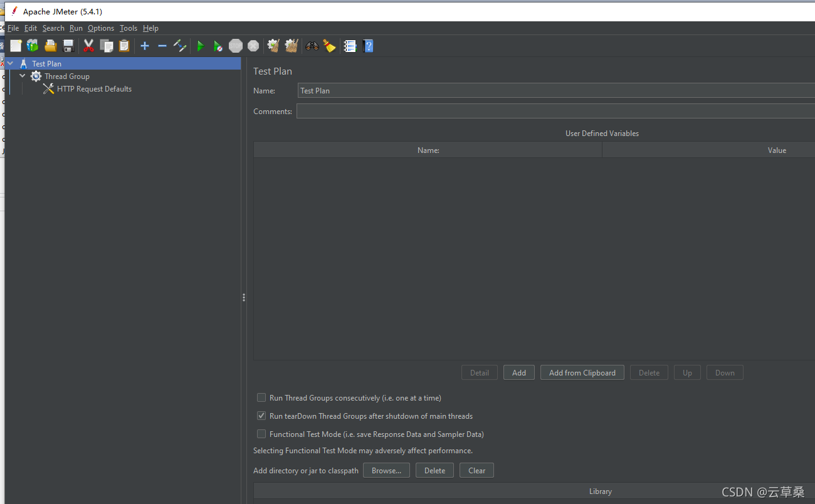Screen dimensions: 815x504
Task: Click the Library column header
Action: [x=534, y=491]
